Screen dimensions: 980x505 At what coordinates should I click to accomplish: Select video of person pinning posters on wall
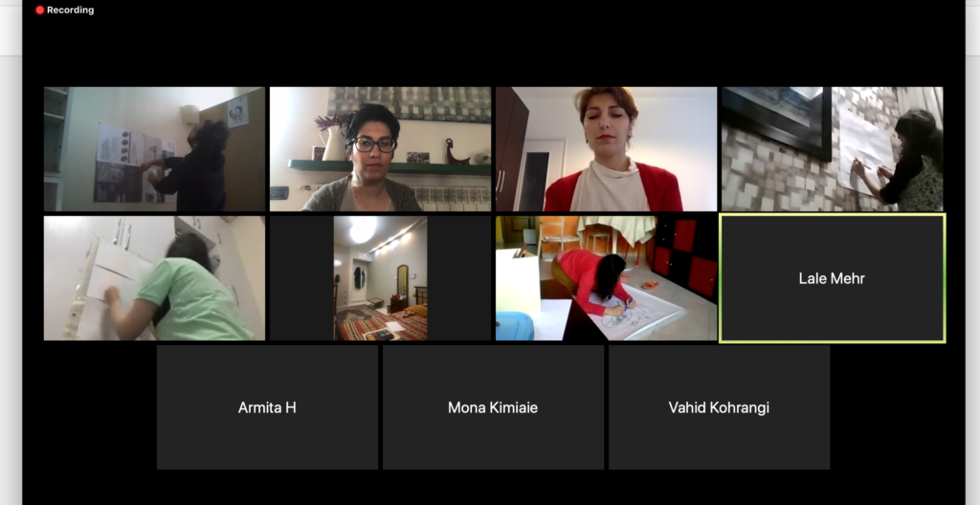coord(154,149)
